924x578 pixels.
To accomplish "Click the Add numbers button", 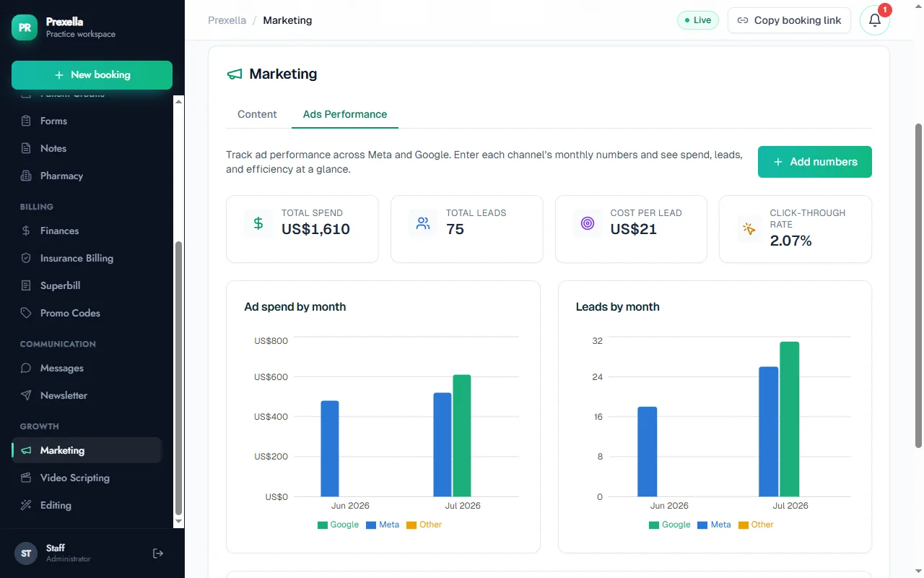I will point(815,162).
